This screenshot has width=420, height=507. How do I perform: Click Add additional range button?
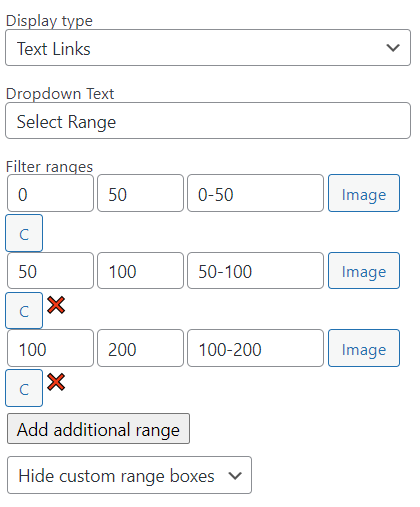[98, 429]
